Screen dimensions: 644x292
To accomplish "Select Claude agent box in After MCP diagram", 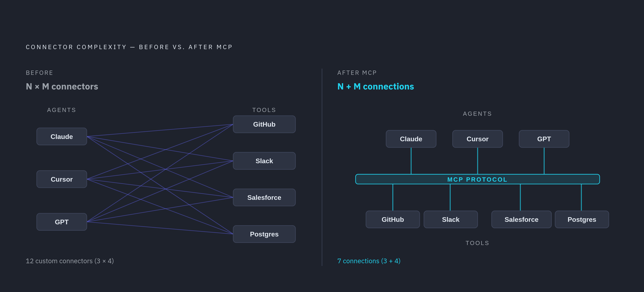I will [x=411, y=139].
